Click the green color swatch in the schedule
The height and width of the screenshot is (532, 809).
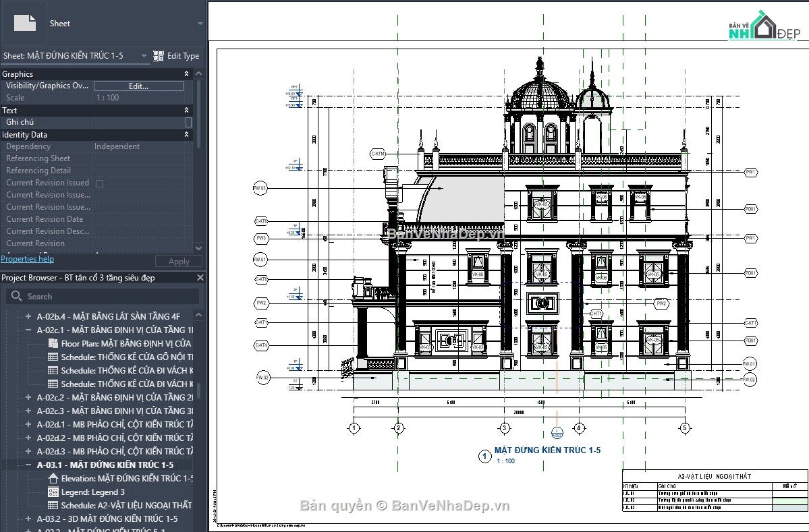tap(789, 500)
